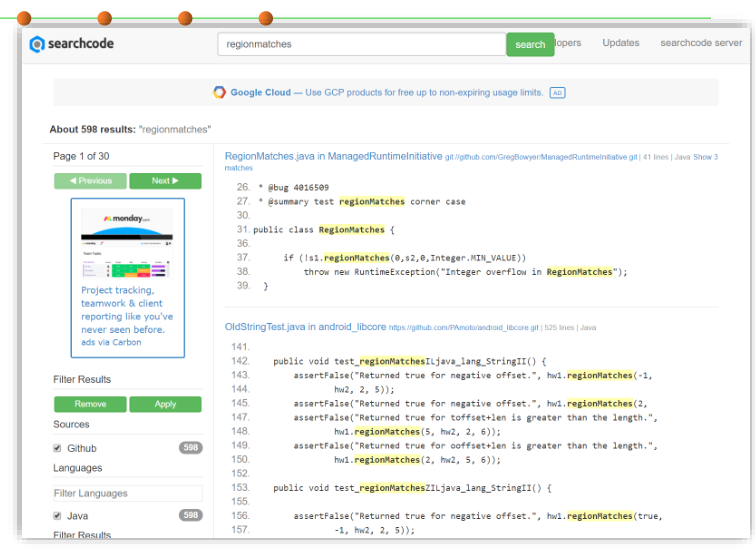Click the Apply filter button
Image resolution: width=755 pixels, height=551 pixels.
[165, 404]
